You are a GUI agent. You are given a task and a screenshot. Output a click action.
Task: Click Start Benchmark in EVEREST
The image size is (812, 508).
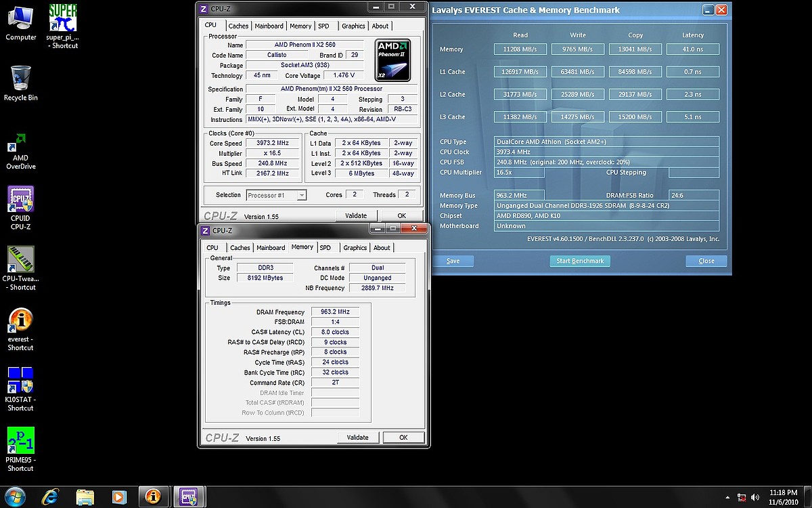coord(580,261)
